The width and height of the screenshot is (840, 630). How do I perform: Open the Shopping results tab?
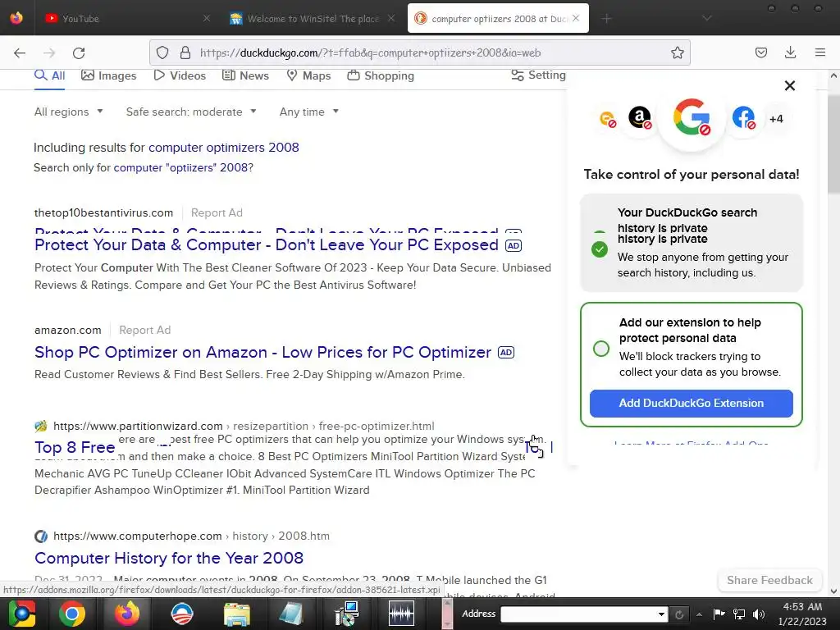[381, 75]
